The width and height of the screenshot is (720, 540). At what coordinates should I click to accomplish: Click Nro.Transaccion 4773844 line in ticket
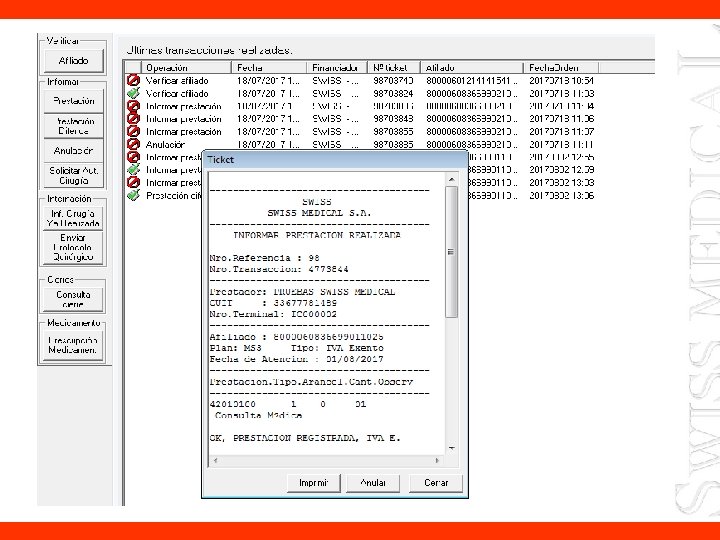coord(279,269)
